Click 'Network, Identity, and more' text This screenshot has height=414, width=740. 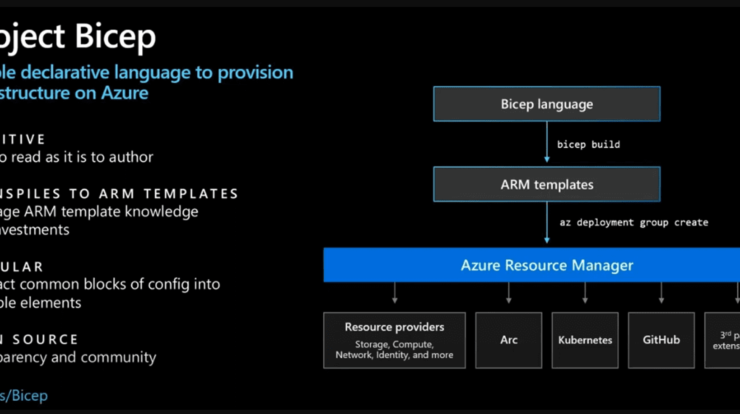coord(394,355)
